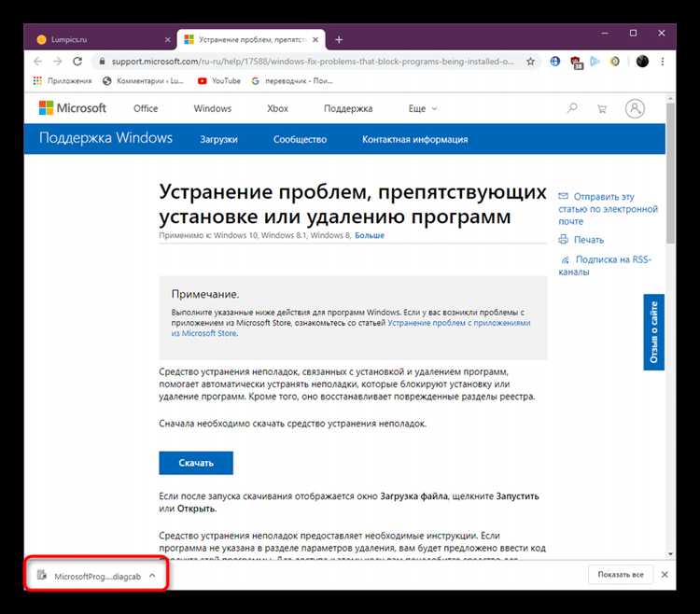Open the Приложения apps grid shortcut

point(63,81)
